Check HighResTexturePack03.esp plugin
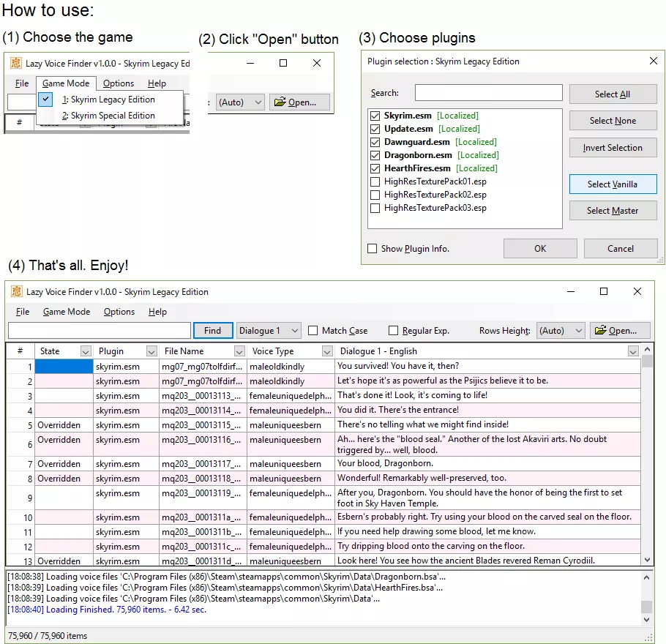 375,208
